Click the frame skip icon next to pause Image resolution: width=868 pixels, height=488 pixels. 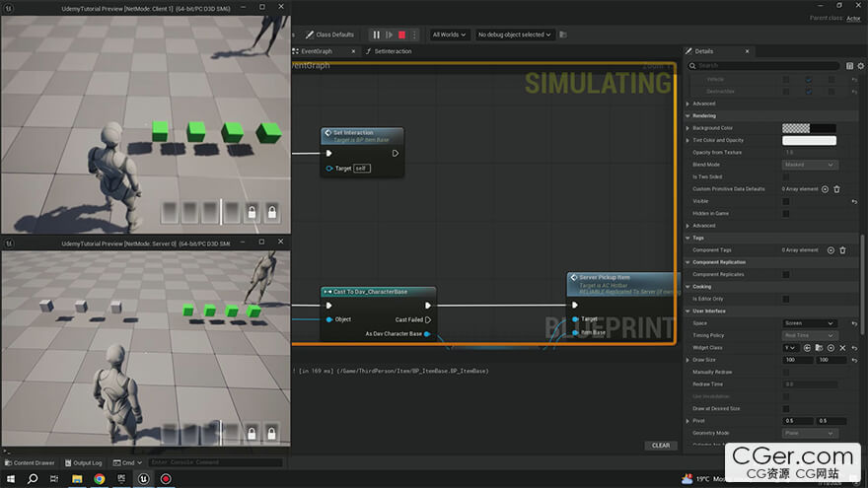tap(390, 35)
